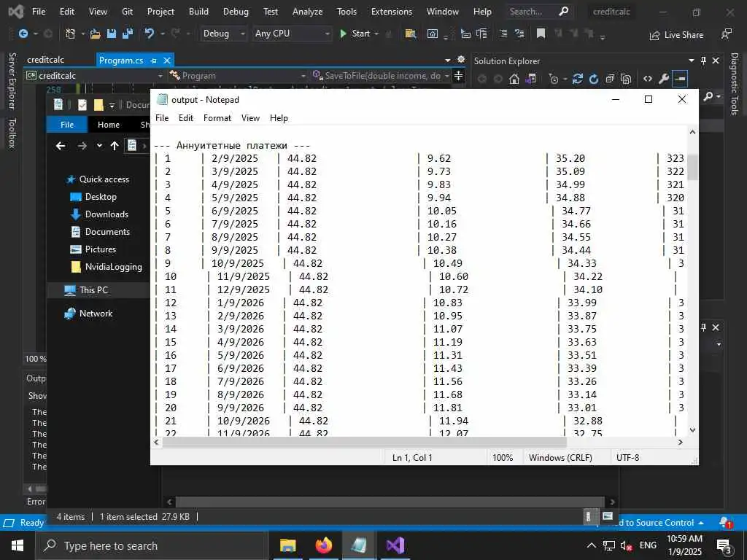
Task: Open the Visual Studio Build menu
Action: 198,12
